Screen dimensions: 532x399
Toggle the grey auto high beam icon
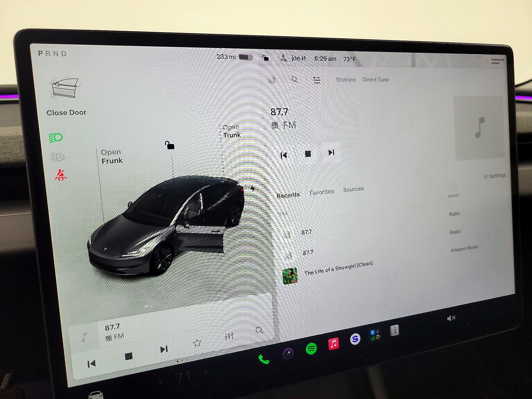[58, 157]
